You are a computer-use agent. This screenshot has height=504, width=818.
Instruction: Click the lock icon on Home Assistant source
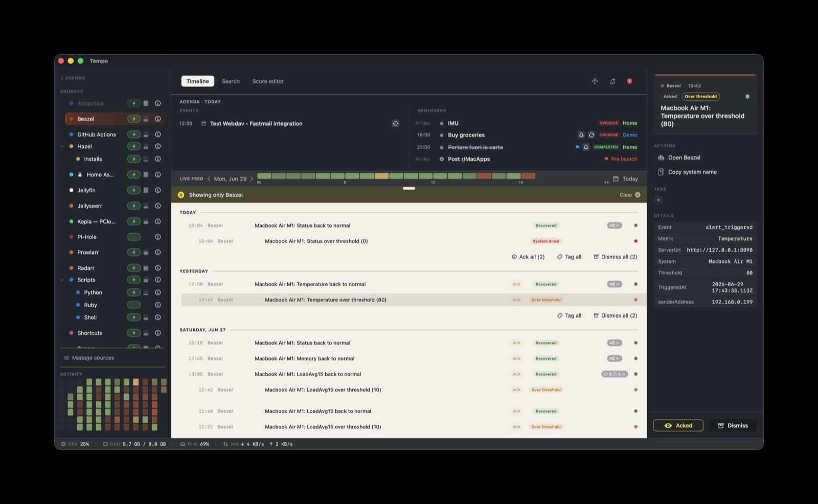tap(80, 175)
